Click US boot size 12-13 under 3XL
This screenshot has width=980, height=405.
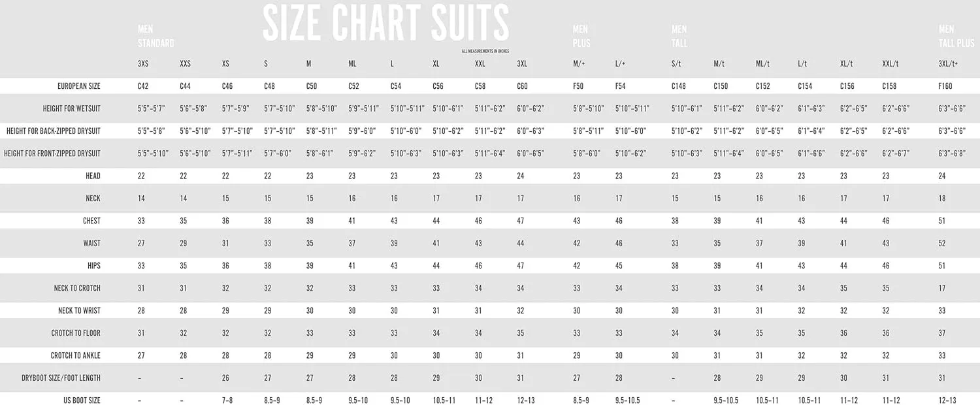(x=525, y=400)
